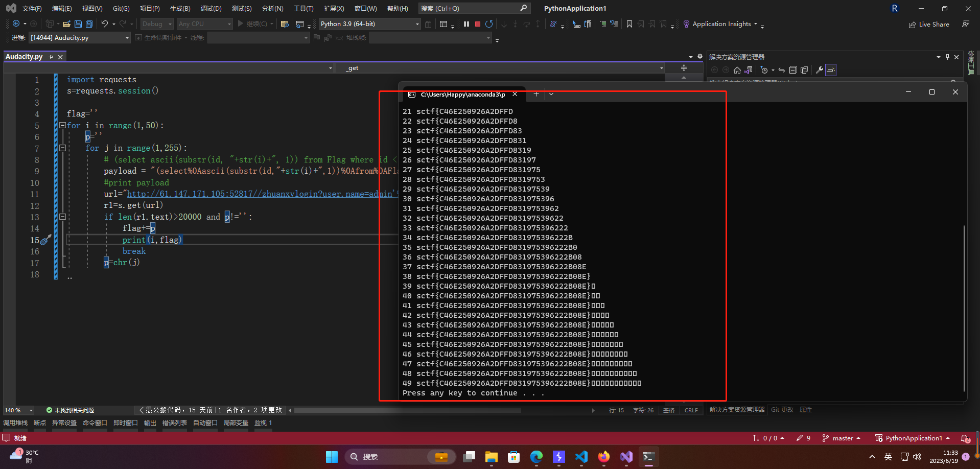This screenshot has height=469, width=980.
Task: Click the 继续(C) continue button
Action: coord(252,24)
